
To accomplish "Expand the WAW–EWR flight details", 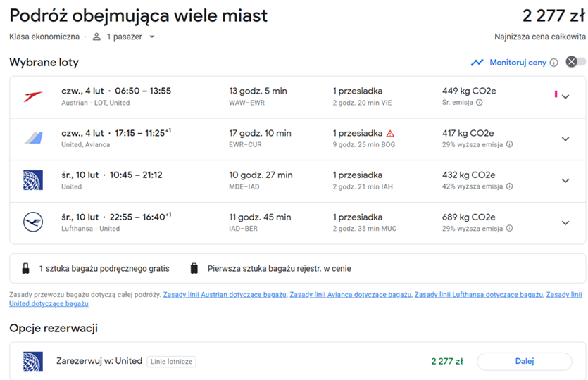I will click(565, 96).
